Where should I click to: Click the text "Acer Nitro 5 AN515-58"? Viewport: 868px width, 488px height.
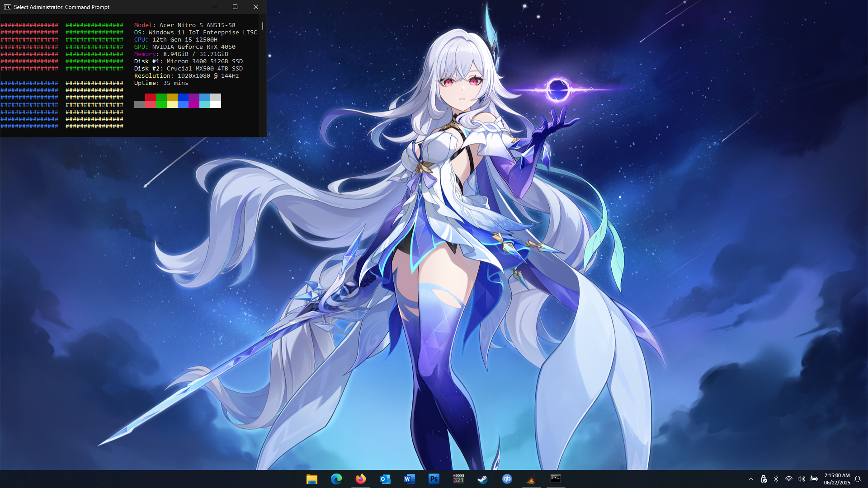pyautogui.click(x=198, y=25)
